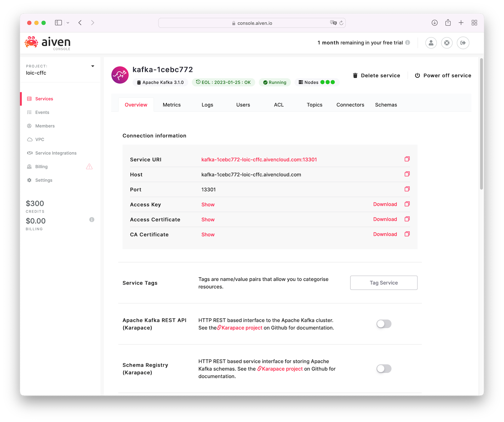Open the Topics tab

(315, 105)
